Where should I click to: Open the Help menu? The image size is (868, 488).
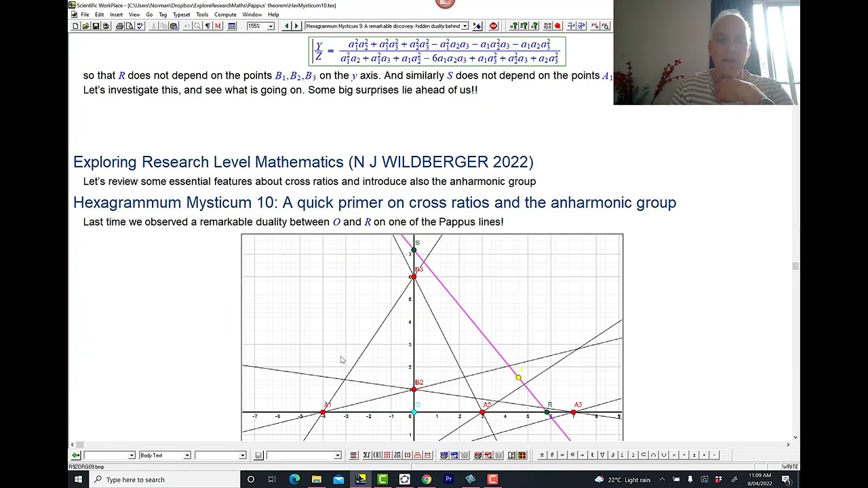tap(273, 15)
